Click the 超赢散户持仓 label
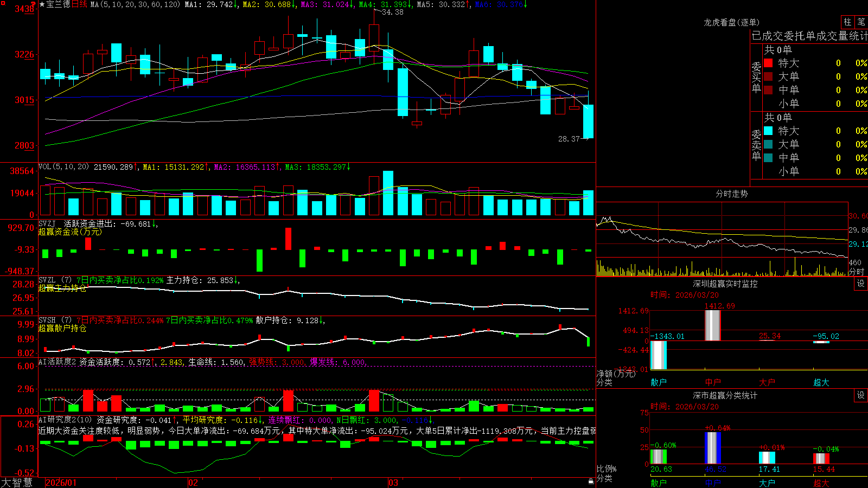 pos(62,328)
